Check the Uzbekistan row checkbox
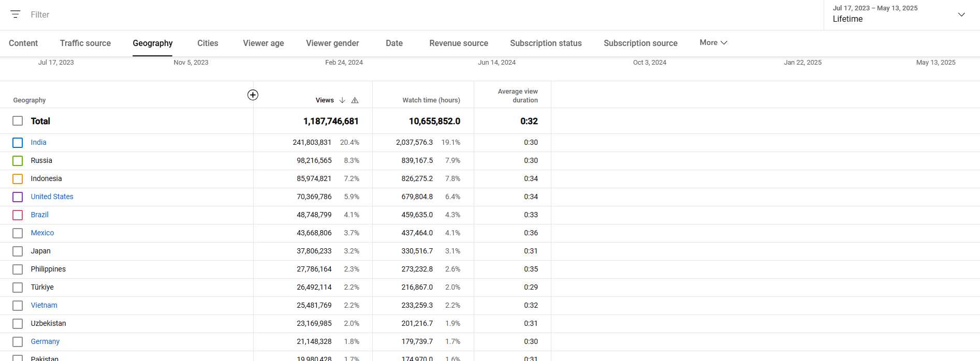Screen dimensions: 980x361 18,324
